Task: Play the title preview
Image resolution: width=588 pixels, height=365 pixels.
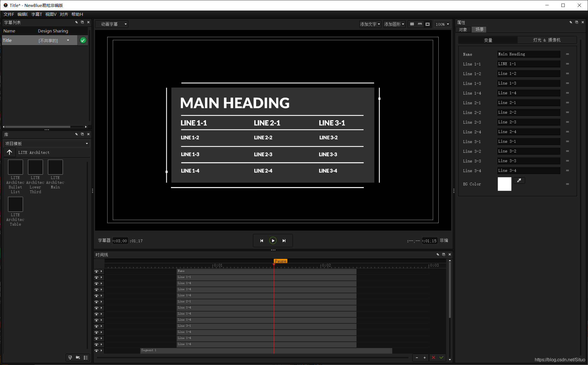Action: point(273,241)
